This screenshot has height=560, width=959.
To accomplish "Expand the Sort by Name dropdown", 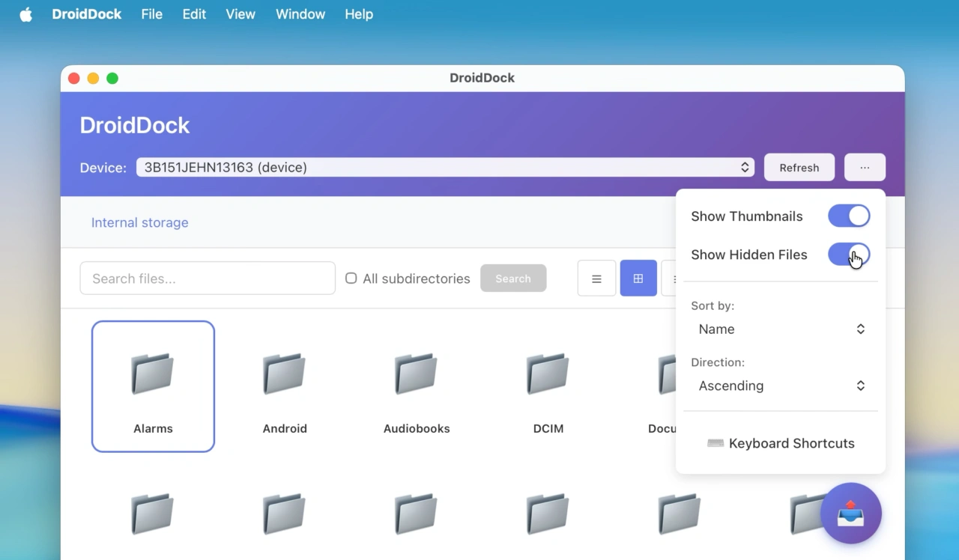I will pos(781,329).
